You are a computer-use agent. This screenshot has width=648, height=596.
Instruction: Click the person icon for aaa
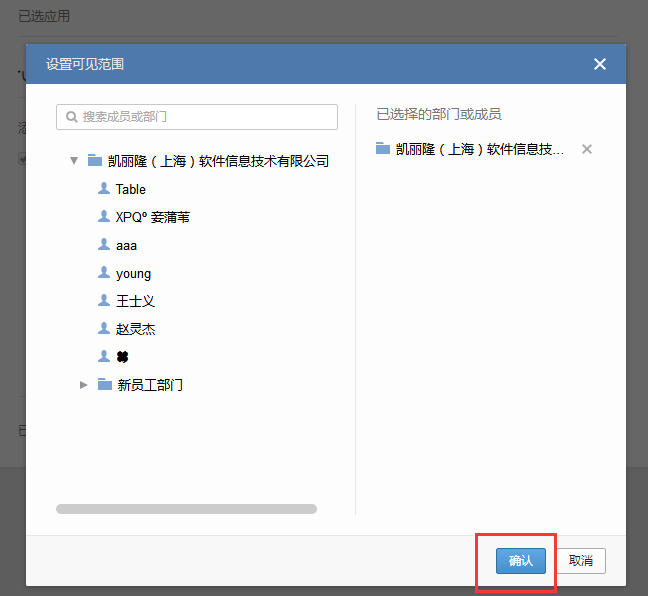pos(103,245)
